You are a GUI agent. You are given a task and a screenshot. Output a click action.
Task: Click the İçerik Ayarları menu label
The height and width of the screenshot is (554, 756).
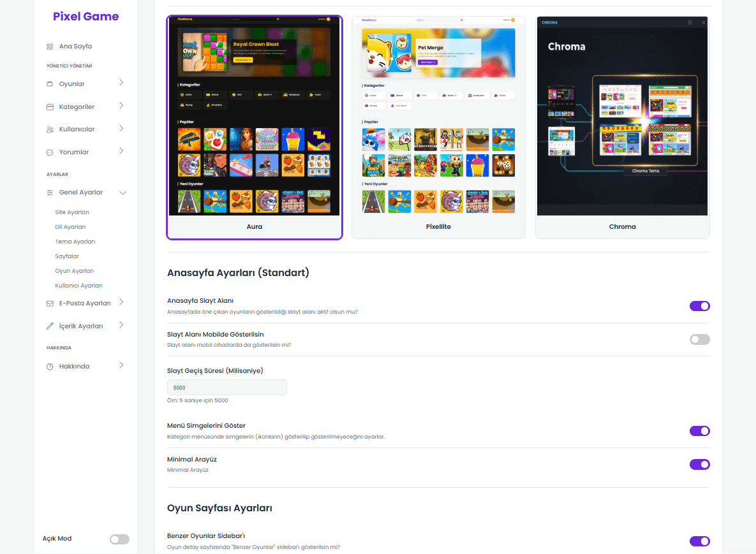[x=81, y=326]
